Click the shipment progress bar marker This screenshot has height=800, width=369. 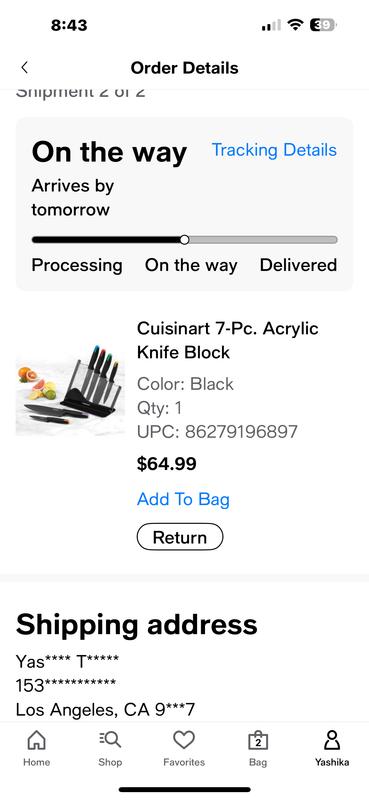pos(185,240)
